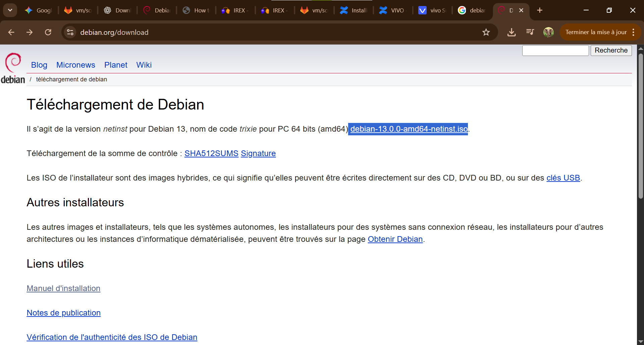Open the Chrome profile avatar

click(548, 32)
